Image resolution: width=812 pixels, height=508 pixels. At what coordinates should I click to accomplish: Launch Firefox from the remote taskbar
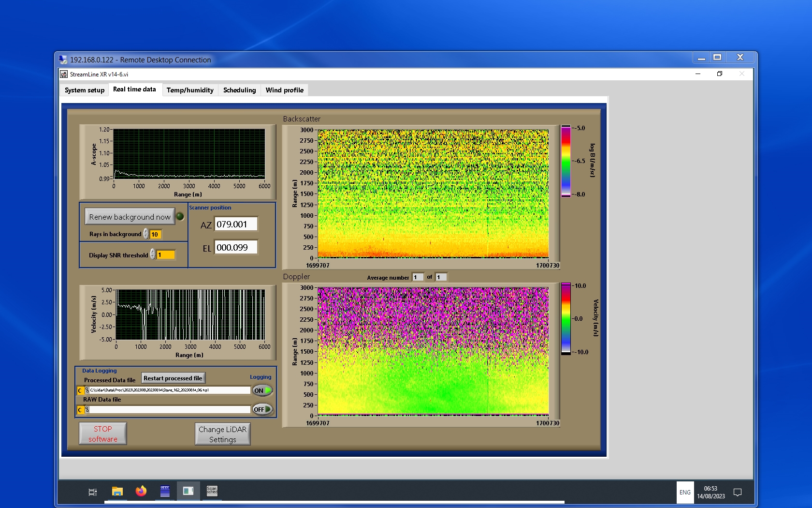point(141,492)
